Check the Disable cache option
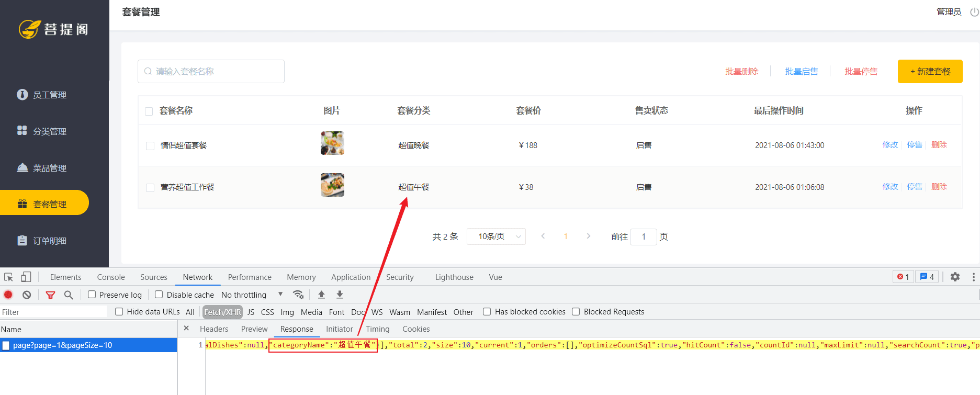The height and width of the screenshot is (395, 980). coord(159,295)
